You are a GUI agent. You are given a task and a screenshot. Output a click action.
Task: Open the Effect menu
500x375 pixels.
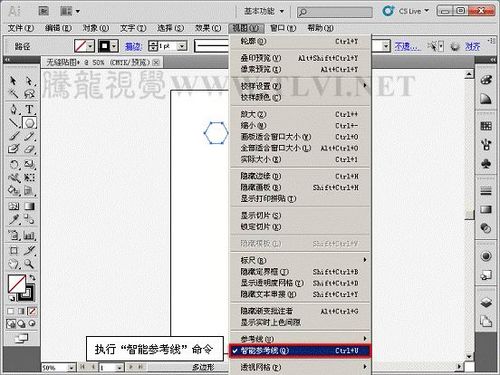click(208, 28)
